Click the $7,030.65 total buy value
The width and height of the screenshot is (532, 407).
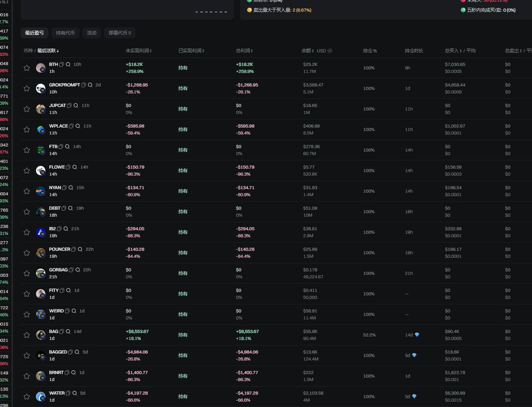[x=455, y=64]
